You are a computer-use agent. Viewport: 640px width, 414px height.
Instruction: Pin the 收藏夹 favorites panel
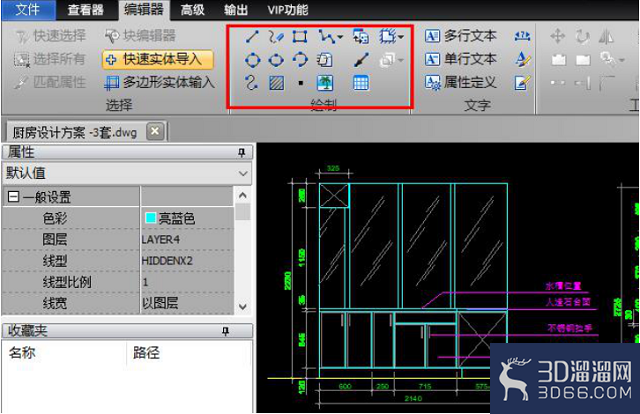point(225,331)
